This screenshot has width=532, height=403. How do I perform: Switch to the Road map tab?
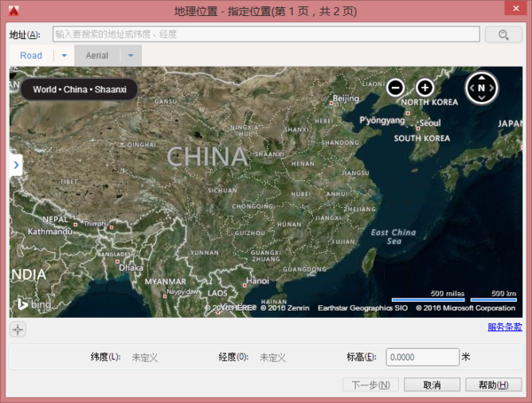(x=31, y=55)
